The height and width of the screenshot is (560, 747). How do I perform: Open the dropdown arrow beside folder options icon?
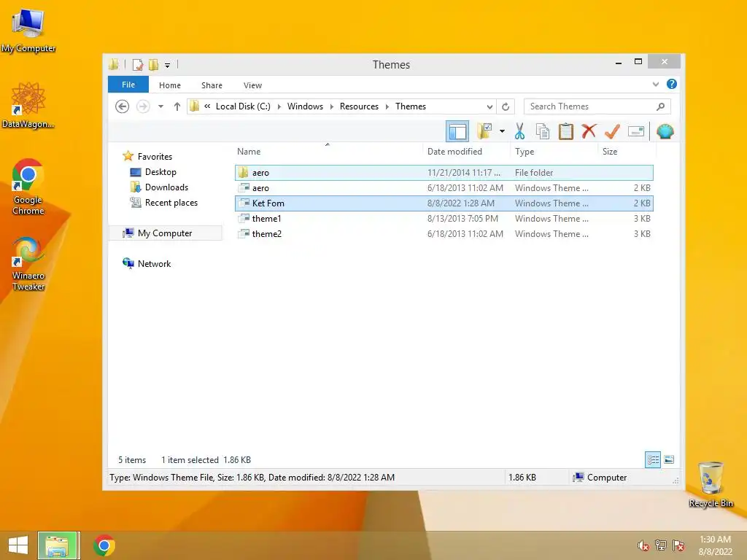click(x=502, y=131)
